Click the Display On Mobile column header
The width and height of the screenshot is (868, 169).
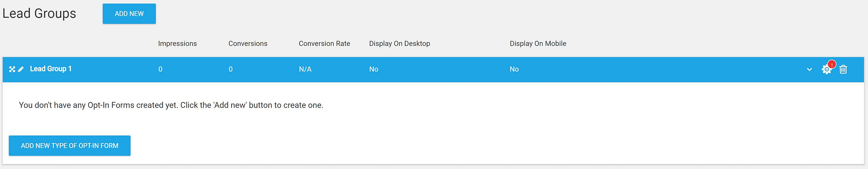[538, 44]
